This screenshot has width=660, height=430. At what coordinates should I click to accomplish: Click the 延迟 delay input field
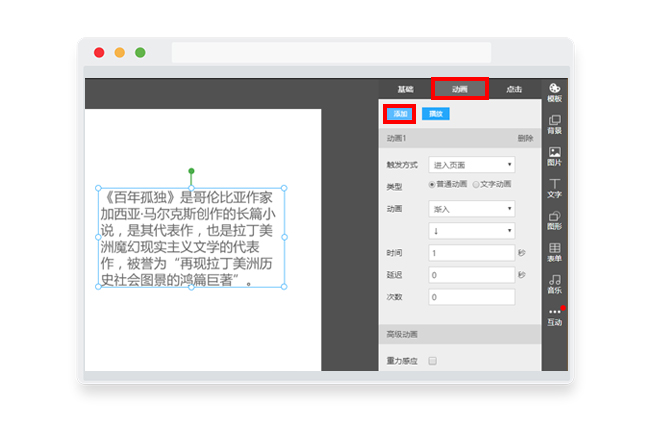[471, 275]
